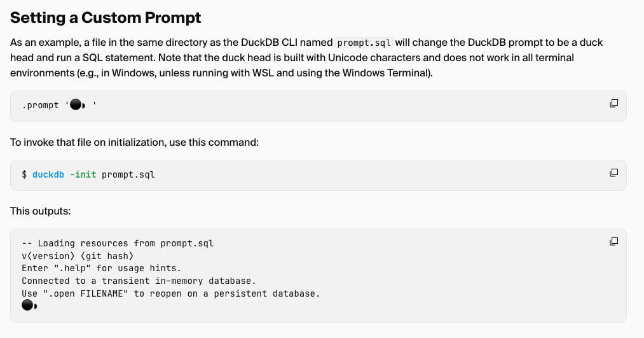Click the duck head in the .prompt line
This screenshot has height=338, width=644.
pos(78,105)
